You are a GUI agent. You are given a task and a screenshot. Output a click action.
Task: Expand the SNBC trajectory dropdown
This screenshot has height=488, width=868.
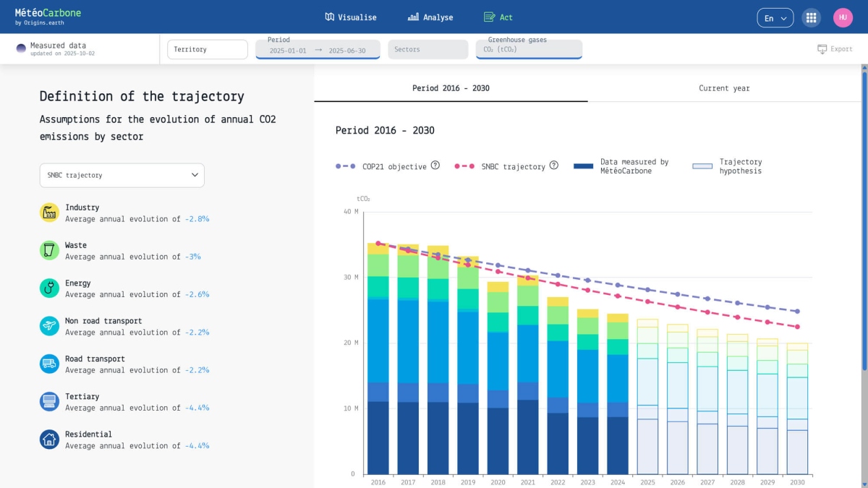[122, 175]
